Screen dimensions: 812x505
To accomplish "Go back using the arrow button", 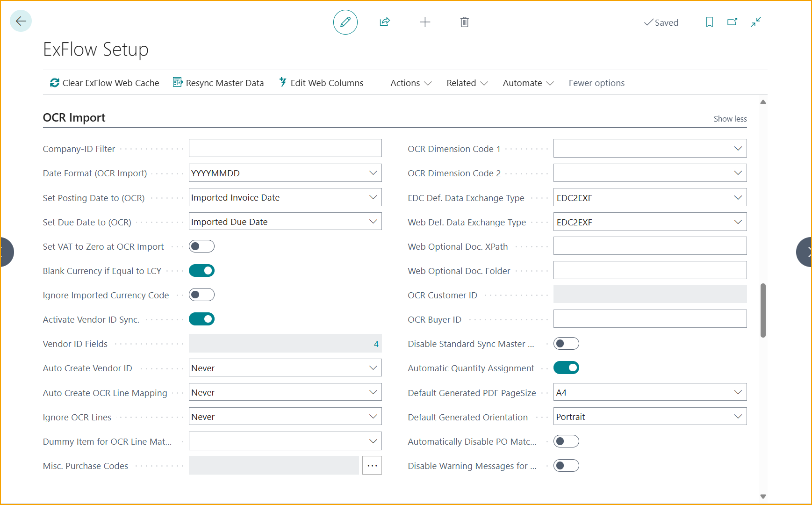I will (x=21, y=21).
